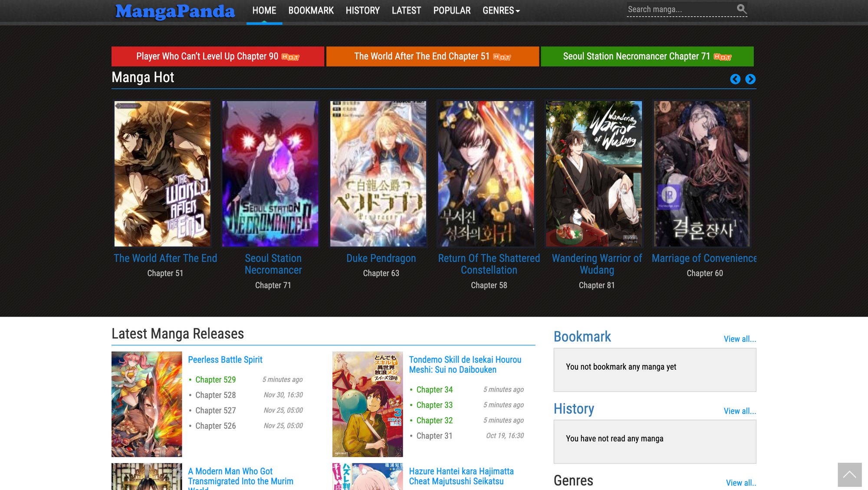Click the MangaPanda logo
Screen dimensions: 868x490
pos(175,11)
